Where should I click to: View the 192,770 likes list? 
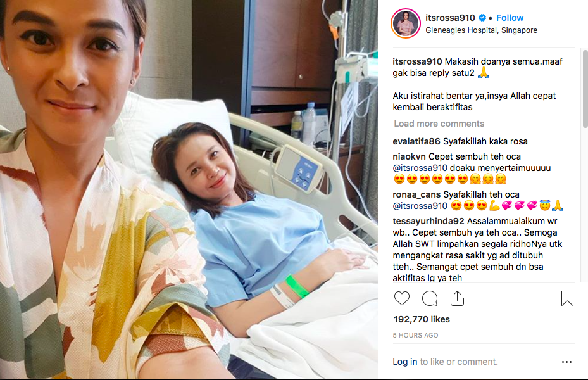click(x=422, y=319)
